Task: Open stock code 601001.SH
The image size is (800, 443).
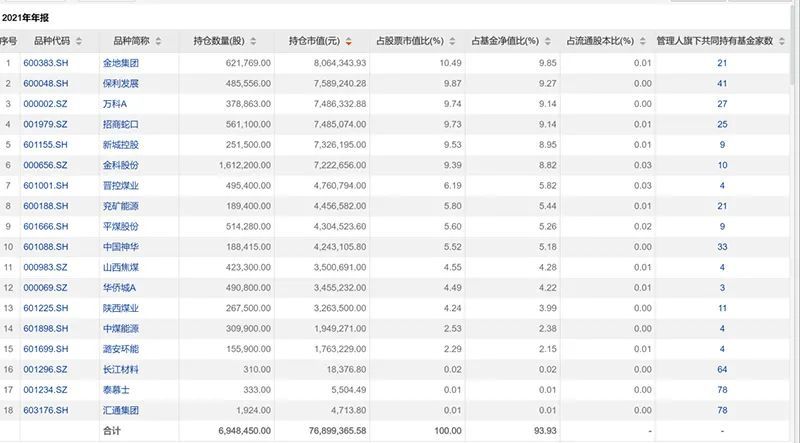Action: [45, 185]
